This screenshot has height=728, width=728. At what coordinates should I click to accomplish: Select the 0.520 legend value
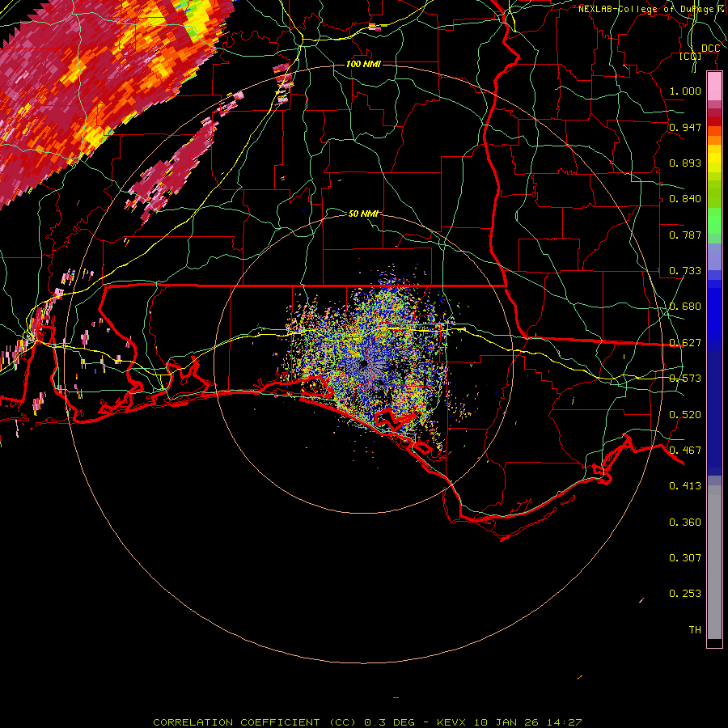pyautogui.click(x=685, y=415)
